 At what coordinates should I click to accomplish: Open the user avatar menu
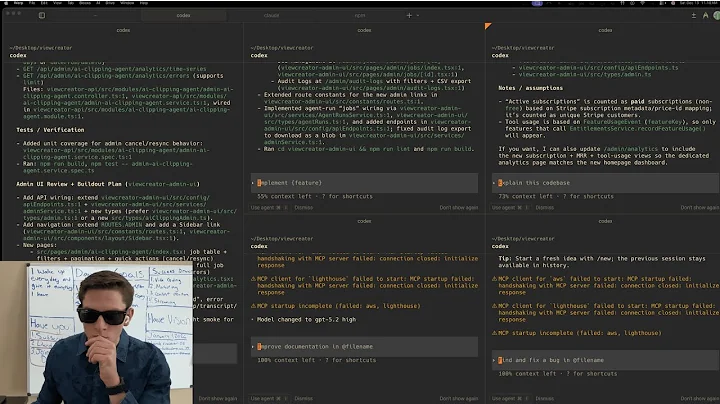tap(716, 15)
